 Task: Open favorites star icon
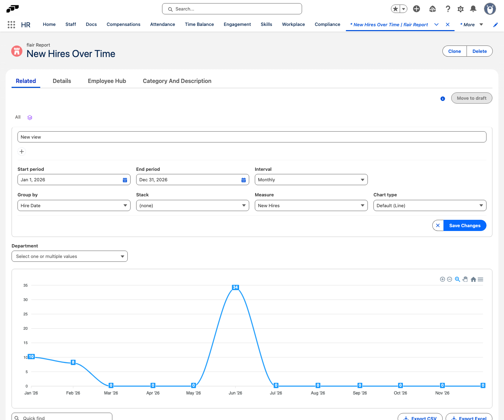tap(395, 9)
